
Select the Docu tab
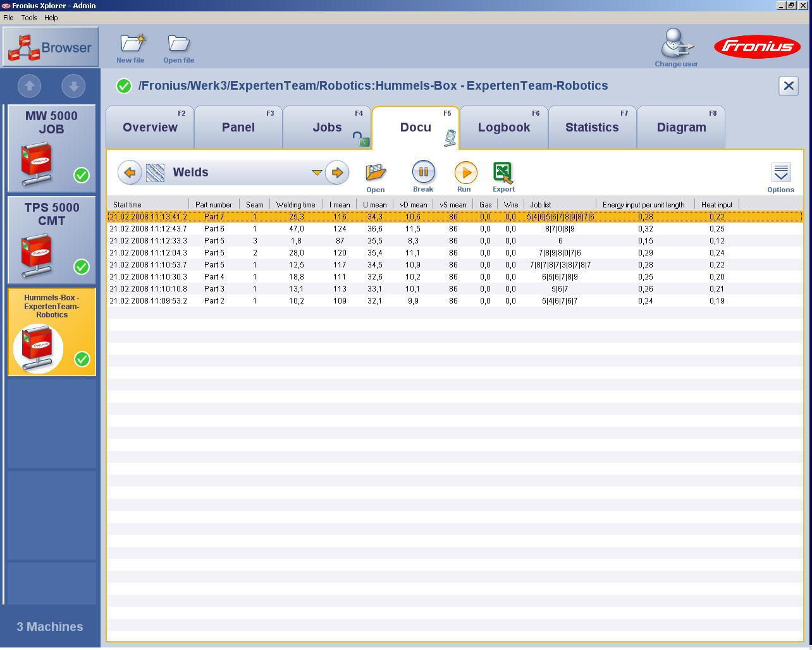415,128
